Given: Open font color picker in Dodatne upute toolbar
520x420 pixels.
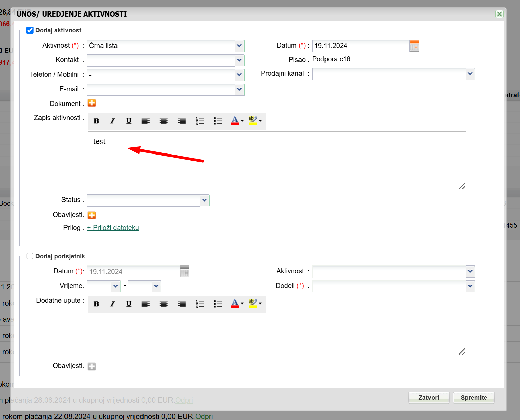Looking at the screenshot, I should point(237,304).
